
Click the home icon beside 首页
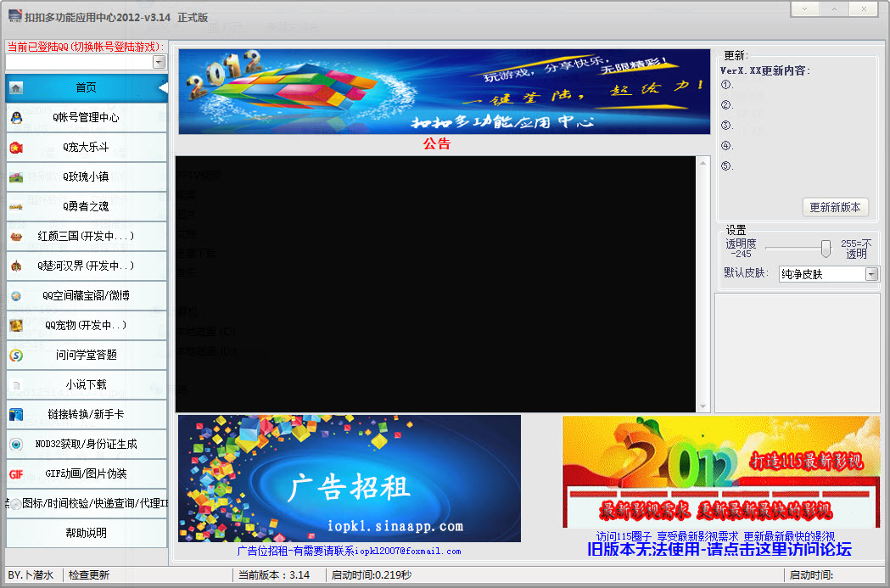[16, 88]
